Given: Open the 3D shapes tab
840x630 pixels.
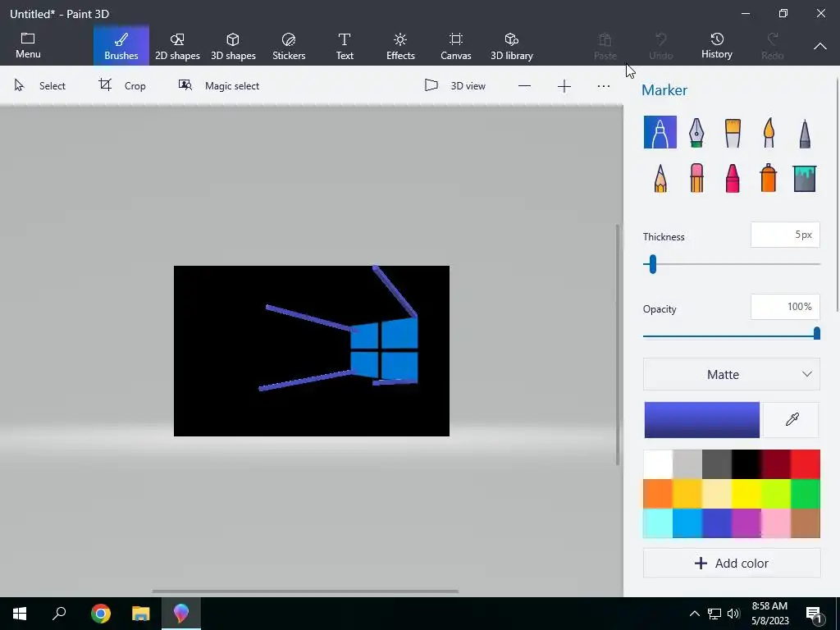Looking at the screenshot, I should (x=233, y=46).
